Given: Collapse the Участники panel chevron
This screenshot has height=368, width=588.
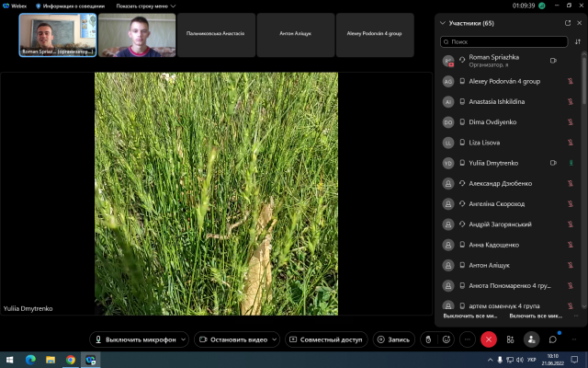Looking at the screenshot, I should pyautogui.click(x=443, y=23).
